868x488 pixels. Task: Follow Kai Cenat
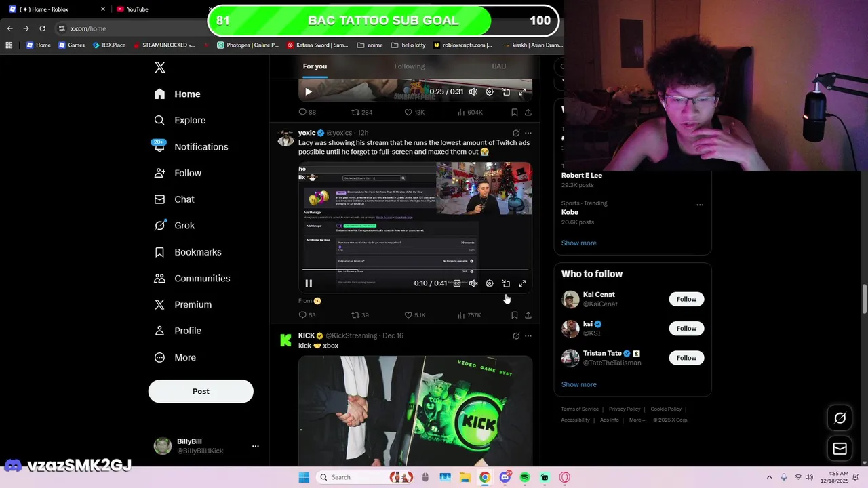(686, 299)
